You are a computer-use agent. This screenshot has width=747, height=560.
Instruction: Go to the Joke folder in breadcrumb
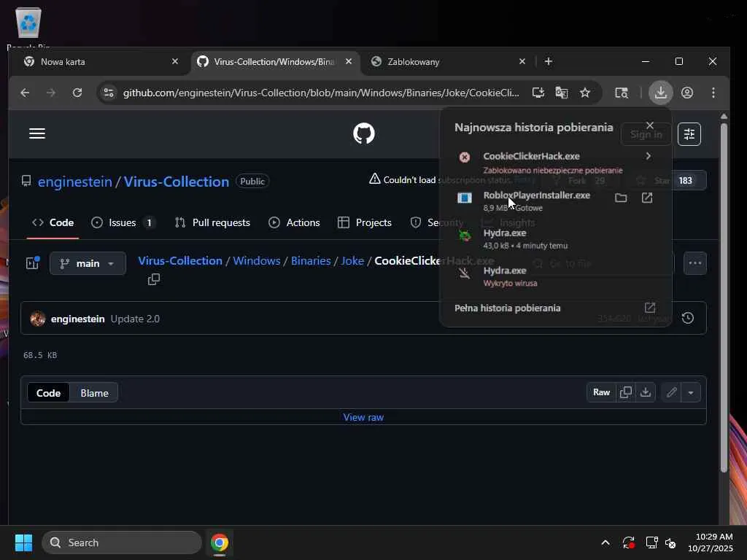point(352,261)
